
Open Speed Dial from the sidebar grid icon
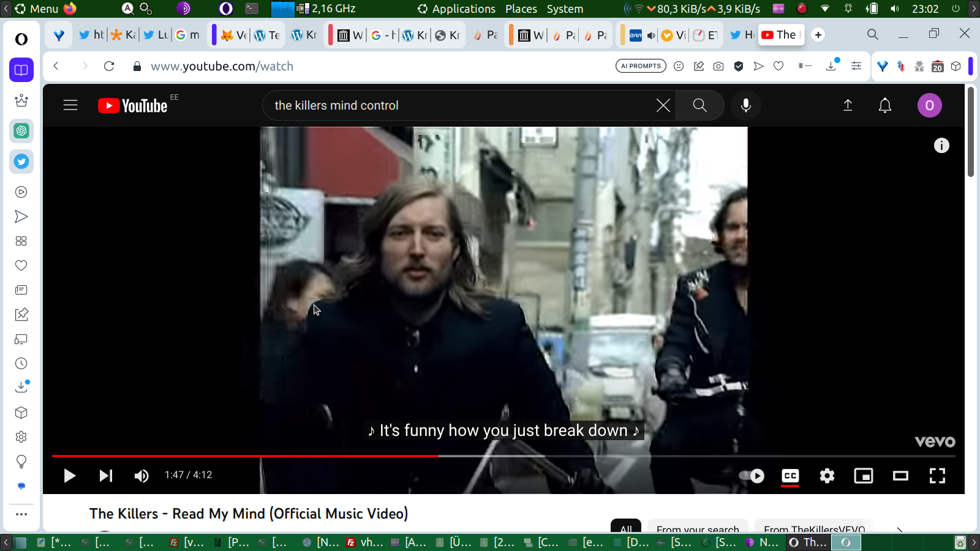[21, 241]
